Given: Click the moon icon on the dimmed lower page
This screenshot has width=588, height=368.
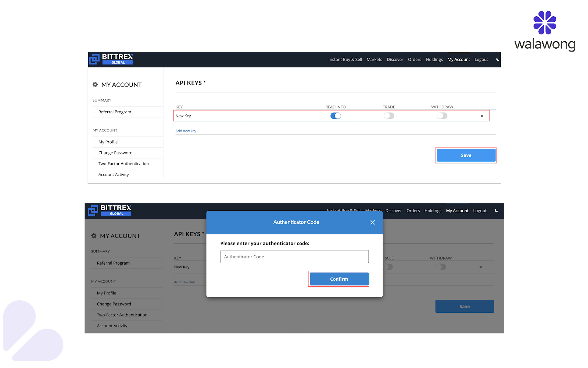Looking at the screenshot, I should [496, 210].
